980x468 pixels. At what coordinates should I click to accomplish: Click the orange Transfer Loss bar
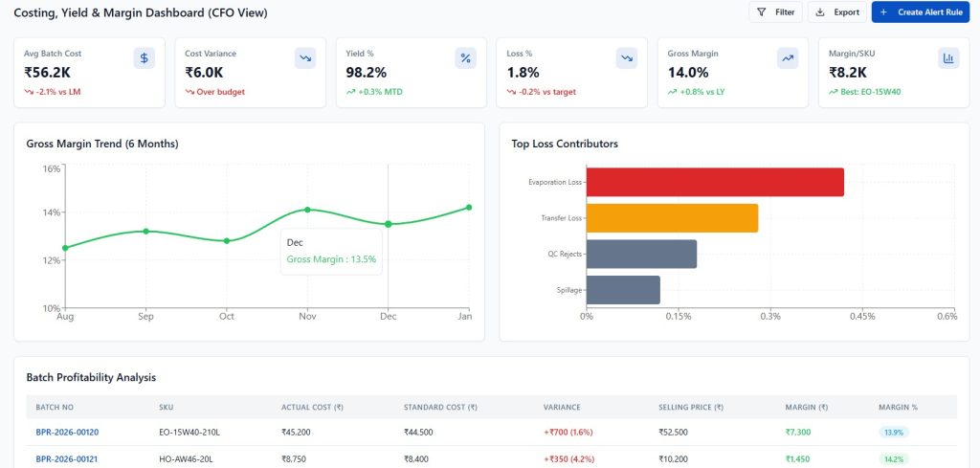pyautogui.click(x=672, y=218)
